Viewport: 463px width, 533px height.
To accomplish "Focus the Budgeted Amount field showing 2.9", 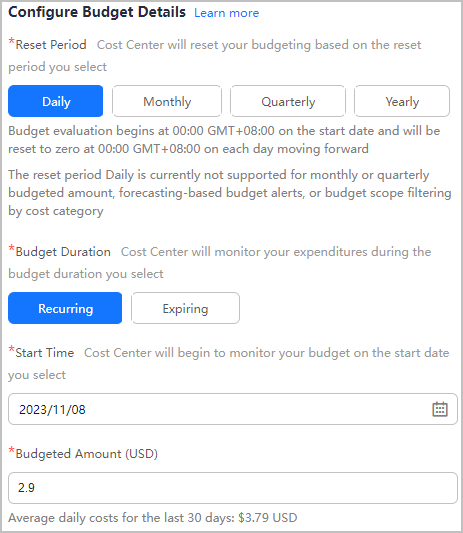I will 233,488.
